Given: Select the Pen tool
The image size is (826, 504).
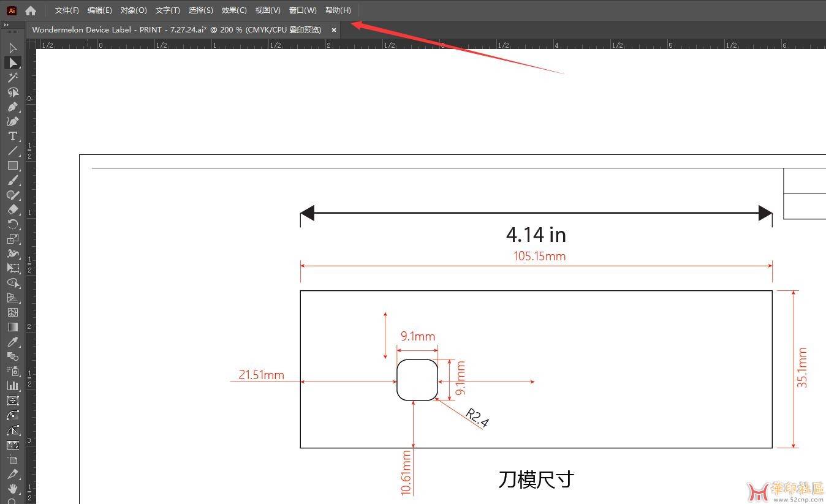Looking at the screenshot, I should [x=13, y=107].
